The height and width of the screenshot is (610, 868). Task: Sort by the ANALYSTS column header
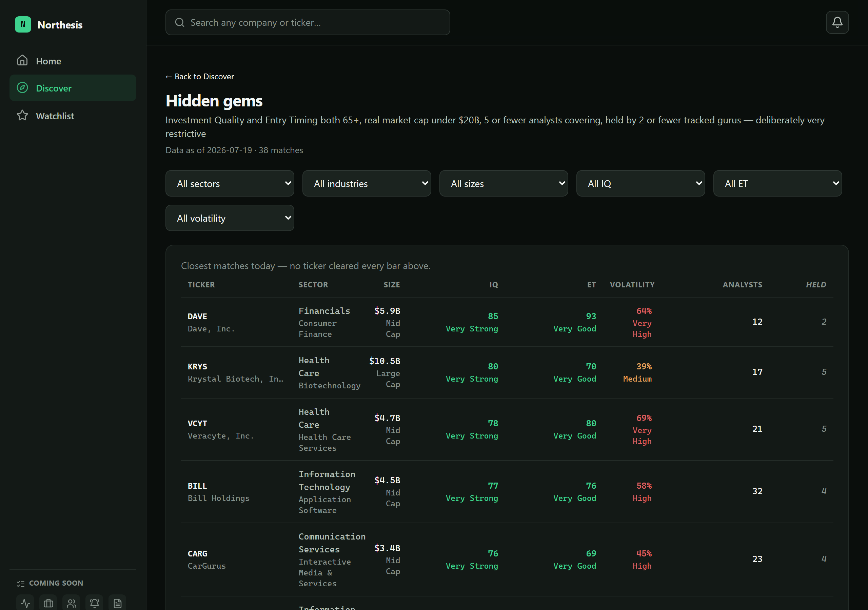(742, 285)
